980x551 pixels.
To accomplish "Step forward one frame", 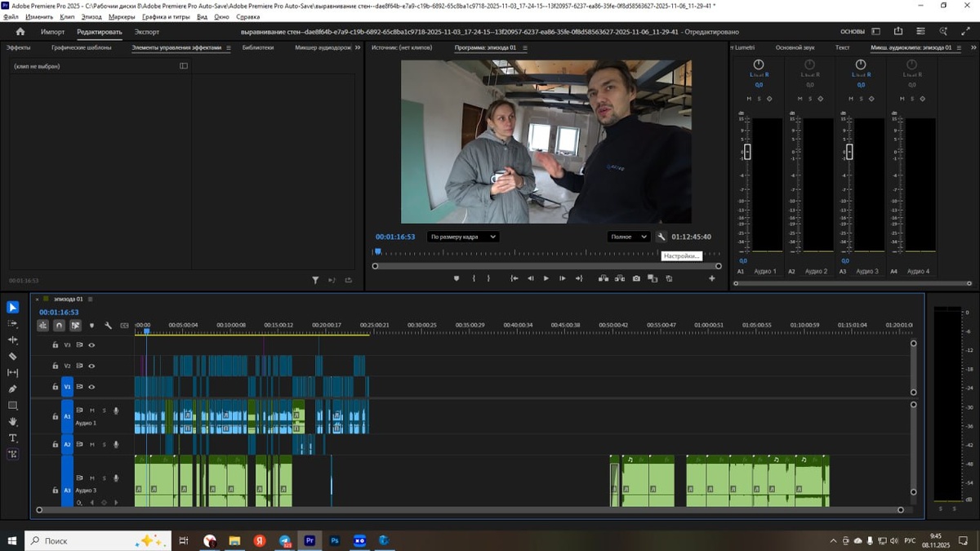I will click(x=563, y=278).
